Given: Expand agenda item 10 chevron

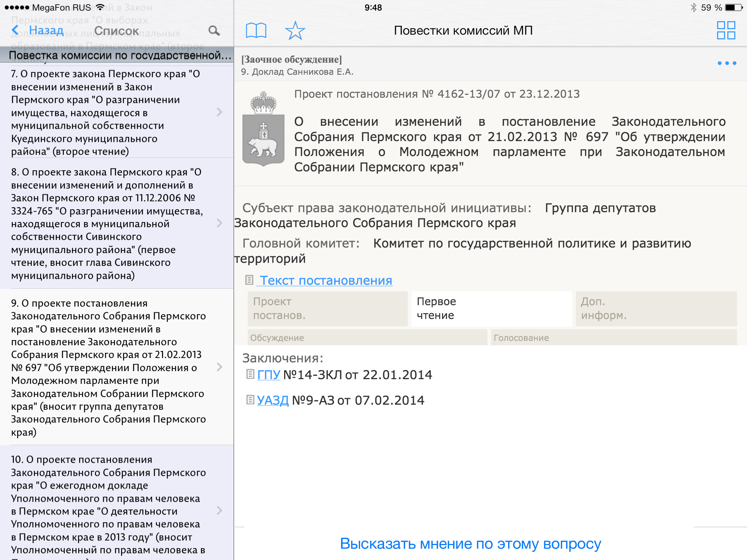Looking at the screenshot, I should click(219, 510).
